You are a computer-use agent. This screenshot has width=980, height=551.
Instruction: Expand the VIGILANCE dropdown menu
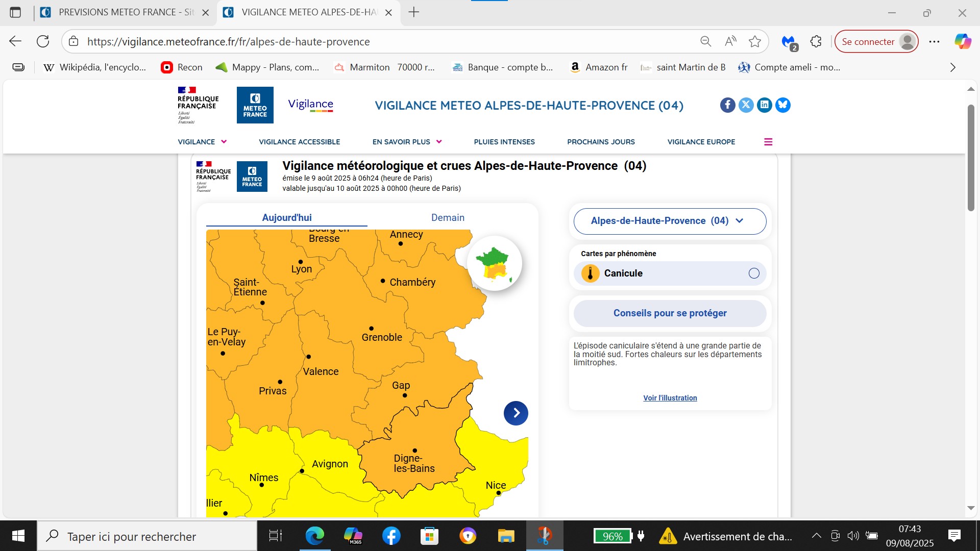202,142
